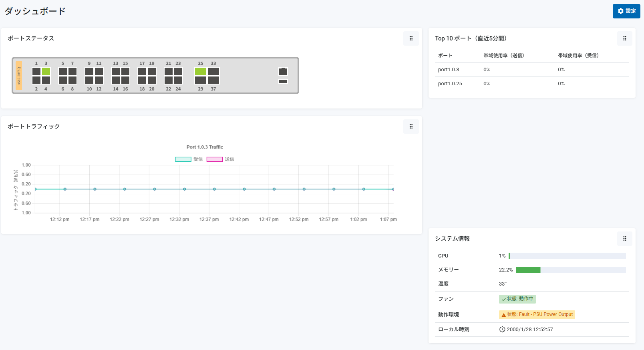Viewport: 644px width, 350px height.
Task: Click the 帯域使用率（受信） column header
Action: [x=578, y=56]
